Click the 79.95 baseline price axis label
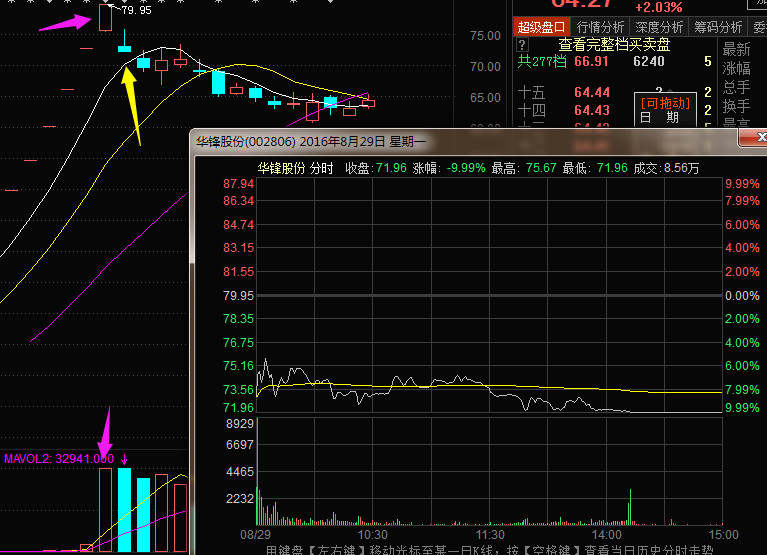Viewport: 767px width, 555px height. (239, 296)
